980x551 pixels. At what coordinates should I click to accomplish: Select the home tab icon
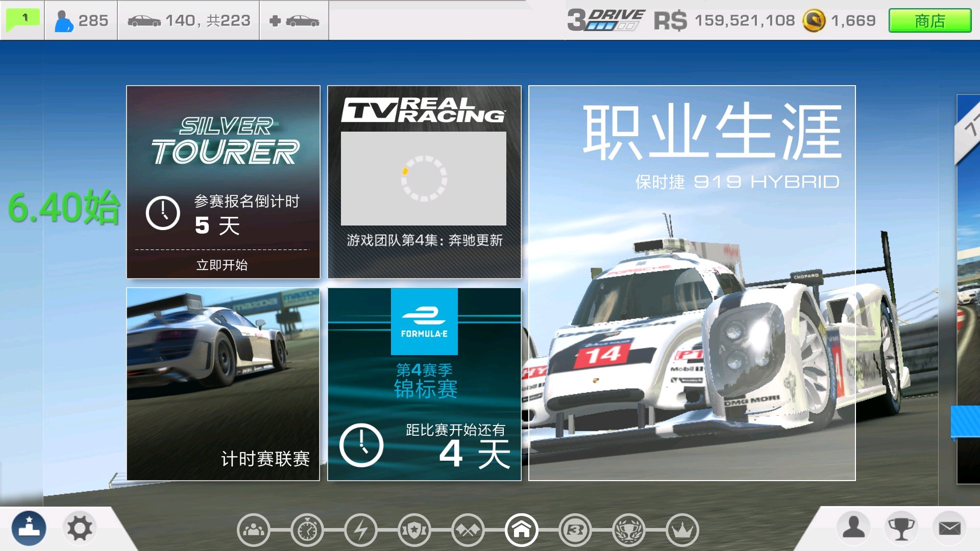(521, 530)
